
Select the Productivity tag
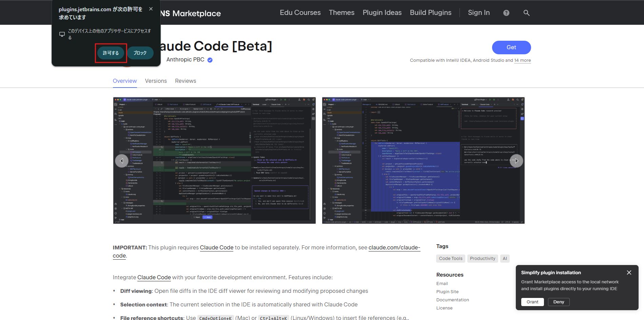click(x=482, y=259)
